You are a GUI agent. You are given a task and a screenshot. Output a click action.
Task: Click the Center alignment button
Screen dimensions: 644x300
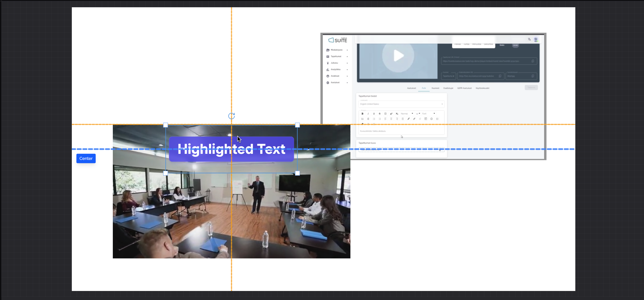pos(86,159)
